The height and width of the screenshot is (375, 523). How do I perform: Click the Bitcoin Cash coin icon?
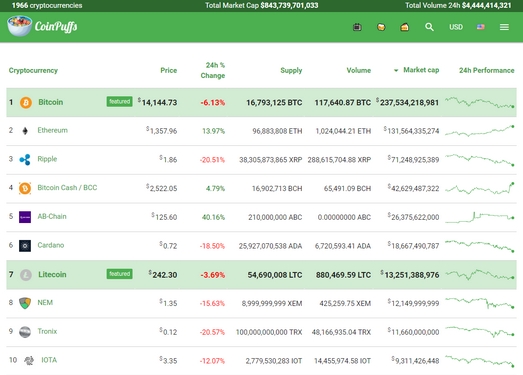pyautogui.click(x=25, y=188)
